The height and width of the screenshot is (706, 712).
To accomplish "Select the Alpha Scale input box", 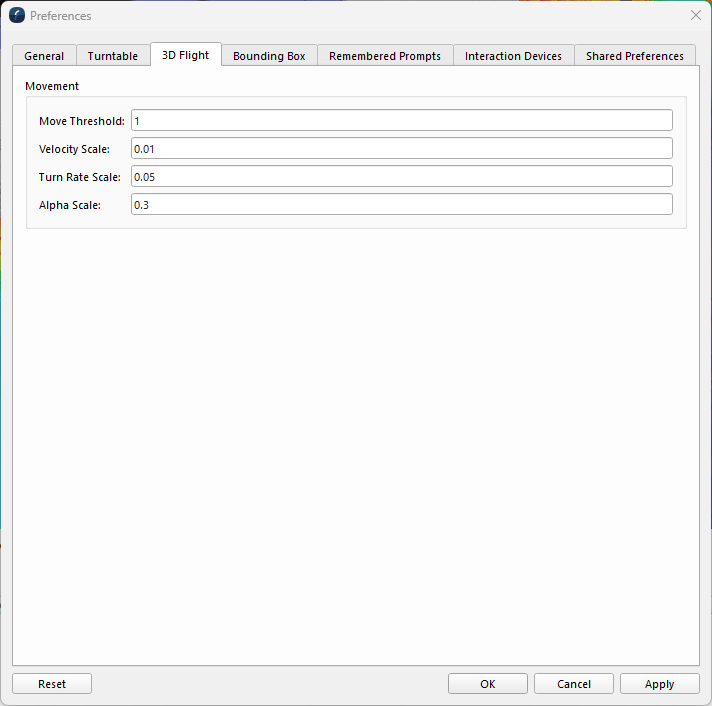I will [402, 205].
